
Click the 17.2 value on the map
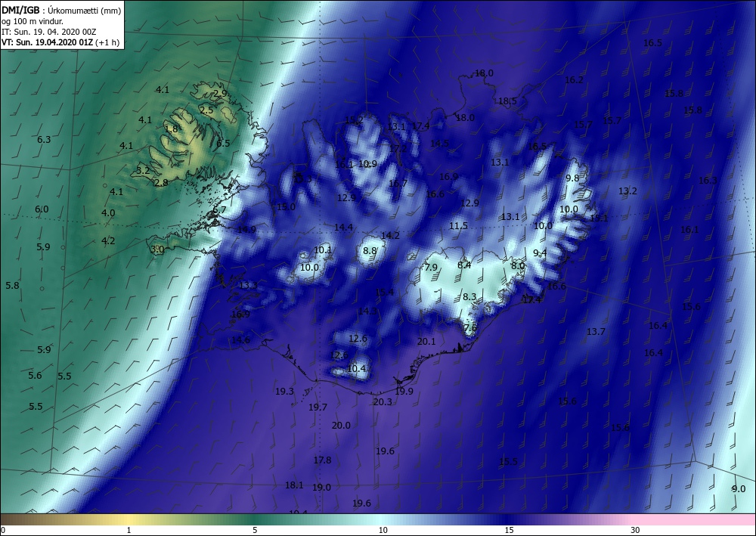click(x=398, y=148)
